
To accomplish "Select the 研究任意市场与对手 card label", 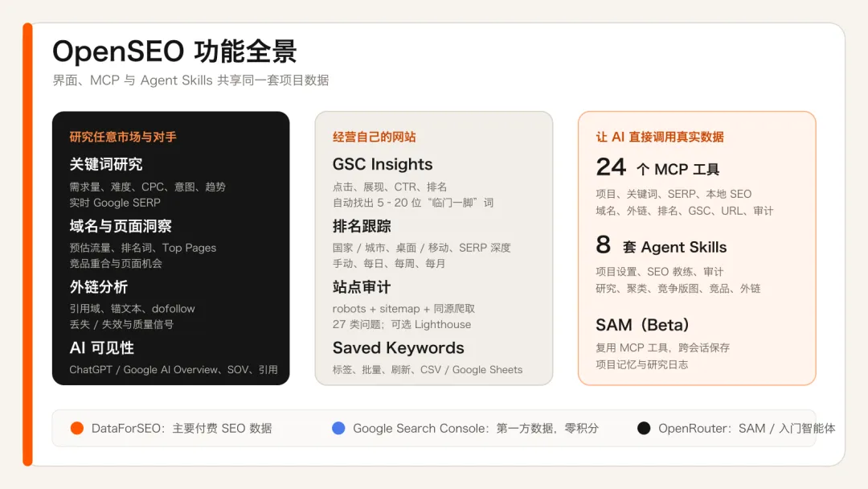I will click(x=123, y=137).
